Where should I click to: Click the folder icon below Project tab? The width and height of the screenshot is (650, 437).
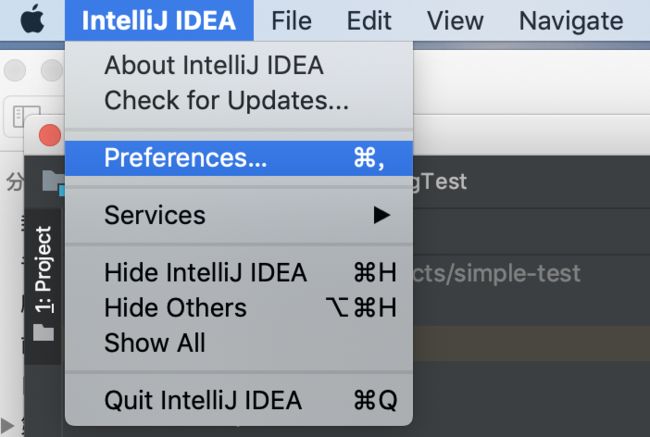pyautogui.click(x=43, y=332)
